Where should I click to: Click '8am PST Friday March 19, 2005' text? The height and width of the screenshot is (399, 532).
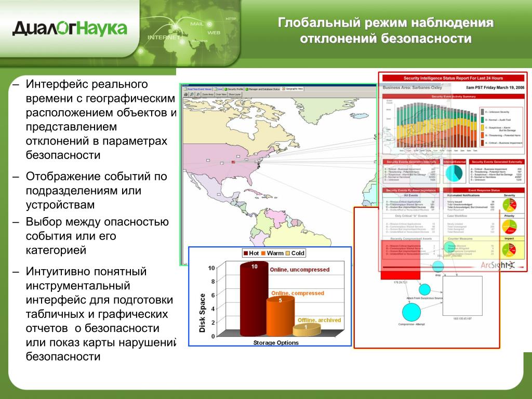pos(495,87)
